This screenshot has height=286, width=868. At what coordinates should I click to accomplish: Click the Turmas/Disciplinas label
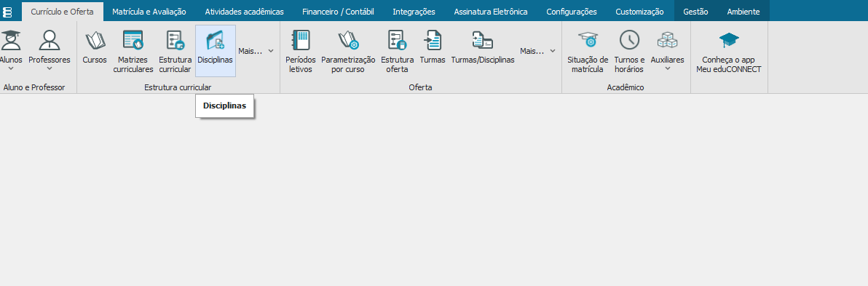coord(483,60)
